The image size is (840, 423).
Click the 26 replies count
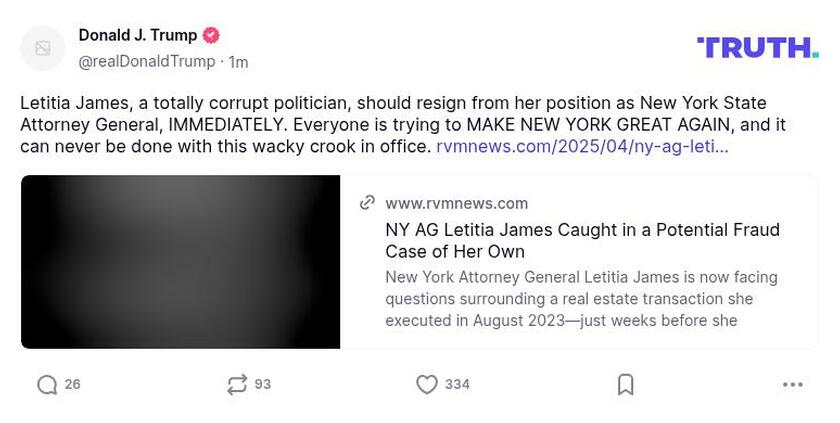[73, 385]
